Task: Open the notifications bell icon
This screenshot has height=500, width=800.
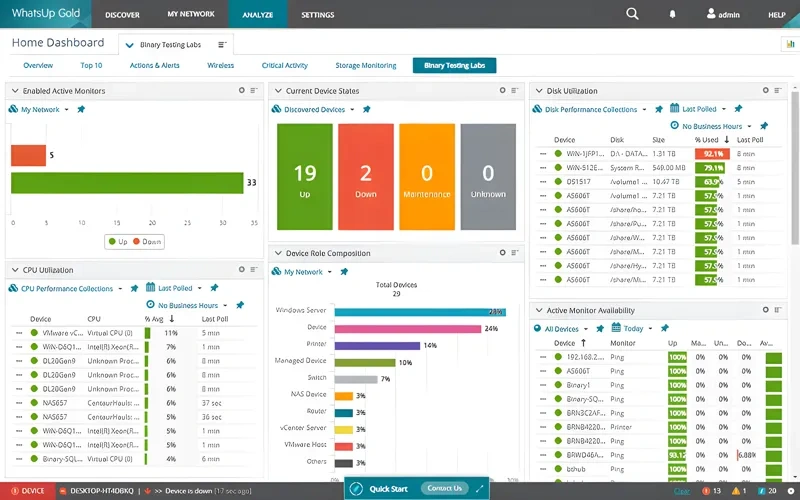Action: tap(672, 14)
